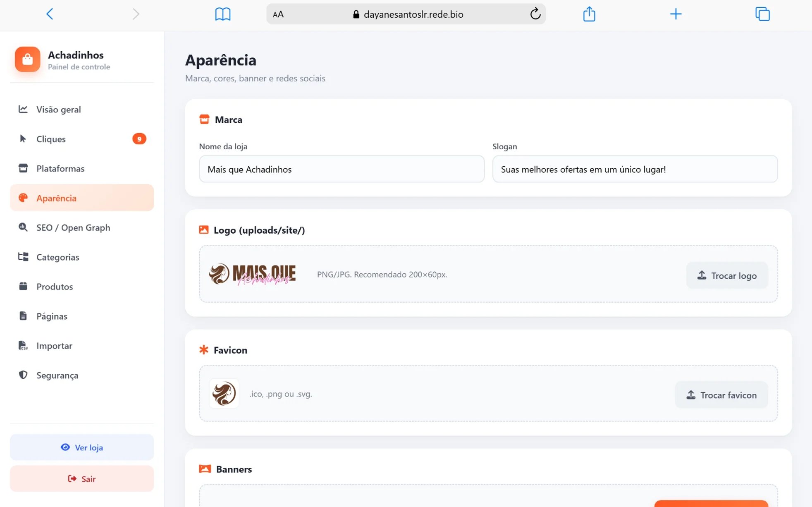Open SEO / Open Graph settings
The height and width of the screenshot is (507, 812).
click(x=82, y=227)
